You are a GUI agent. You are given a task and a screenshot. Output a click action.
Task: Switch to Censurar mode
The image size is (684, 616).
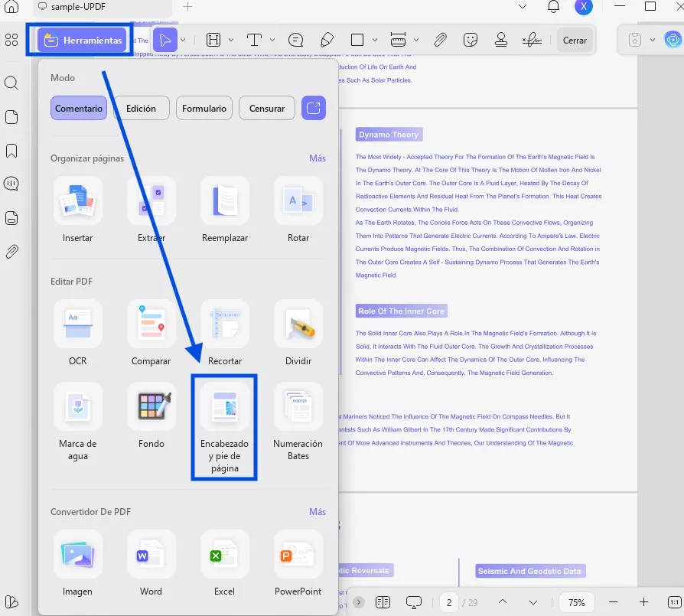[267, 108]
